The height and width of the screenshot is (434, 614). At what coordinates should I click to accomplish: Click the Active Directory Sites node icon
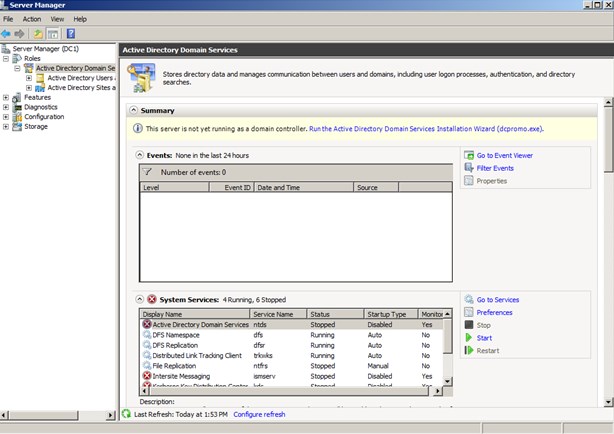click(40, 88)
